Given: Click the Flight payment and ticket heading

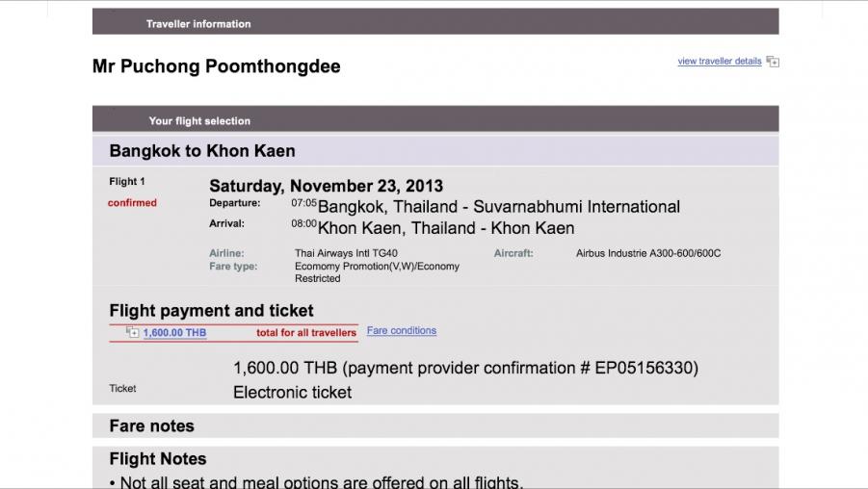Looking at the screenshot, I should [x=211, y=311].
